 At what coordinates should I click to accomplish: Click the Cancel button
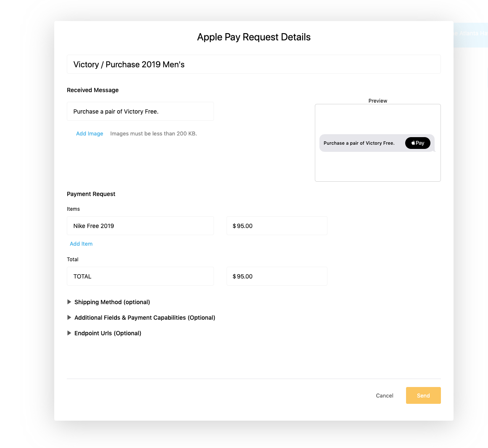pyautogui.click(x=384, y=395)
